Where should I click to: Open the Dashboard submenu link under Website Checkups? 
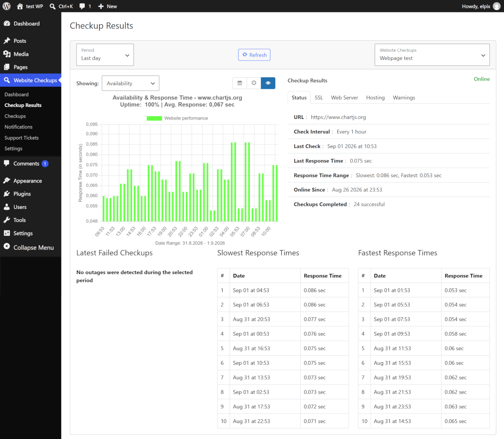(16, 94)
